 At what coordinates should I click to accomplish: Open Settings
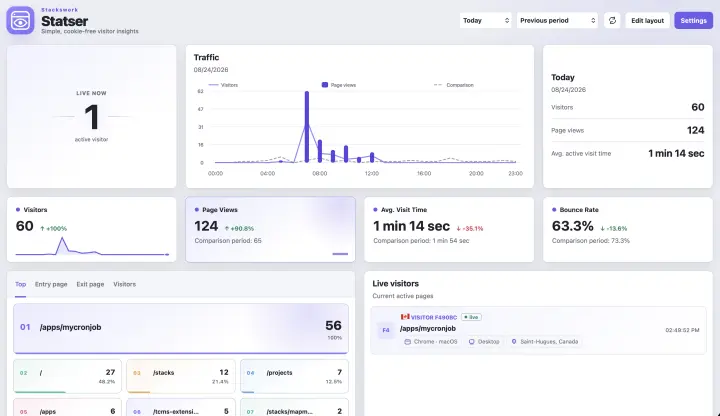[x=693, y=20]
